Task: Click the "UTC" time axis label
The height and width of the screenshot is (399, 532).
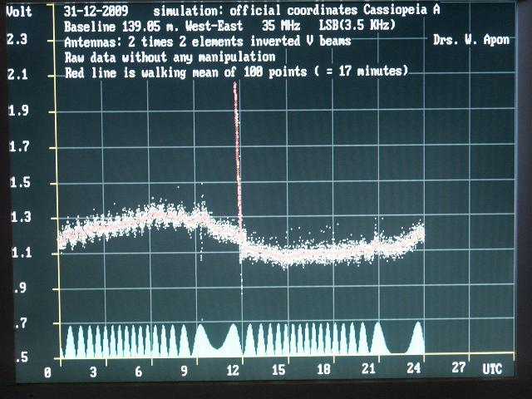Action: (492, 369)
